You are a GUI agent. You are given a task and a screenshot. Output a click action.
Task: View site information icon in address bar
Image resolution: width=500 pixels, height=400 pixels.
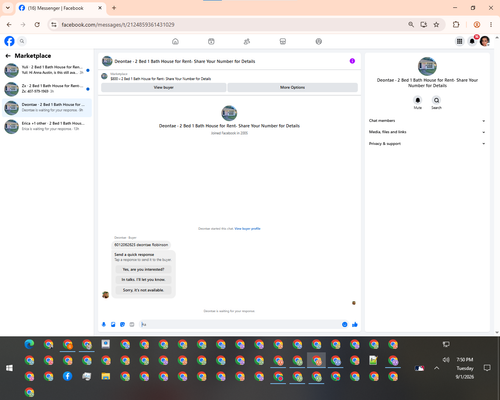tap(54, 25)
